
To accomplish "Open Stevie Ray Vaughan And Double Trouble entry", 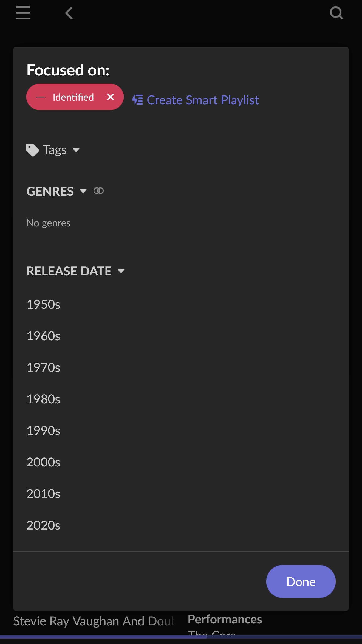I will click(94, 621).
